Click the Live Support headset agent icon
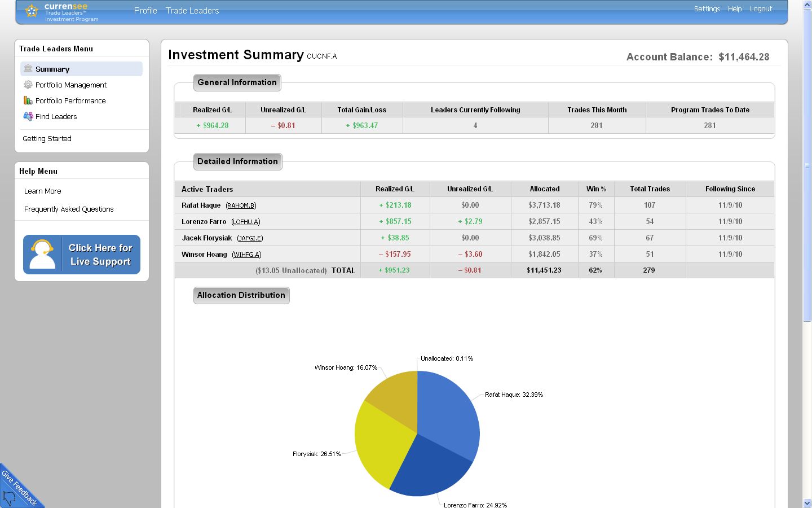The height and width of the screenshot is (508, 812). [x=42, y=255]
